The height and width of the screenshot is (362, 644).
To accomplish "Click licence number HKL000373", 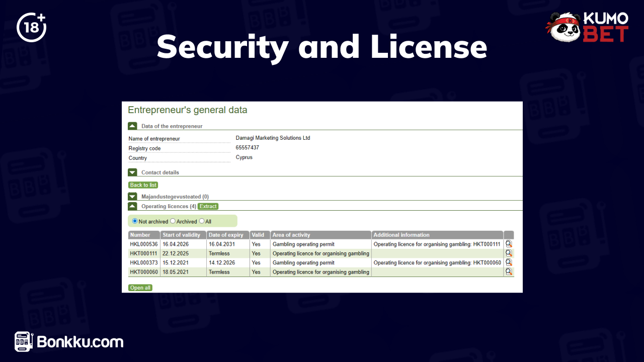I will pos(144,262).
